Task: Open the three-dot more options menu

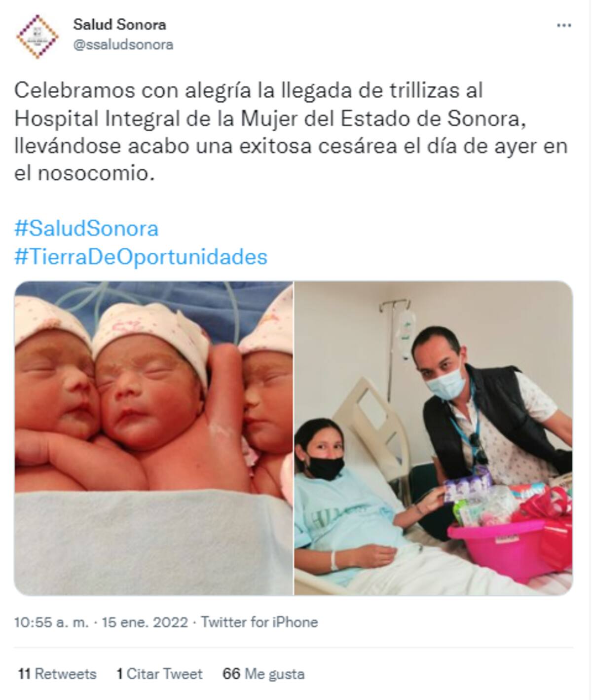Action: pyautogui.click(x=564, y=26)
